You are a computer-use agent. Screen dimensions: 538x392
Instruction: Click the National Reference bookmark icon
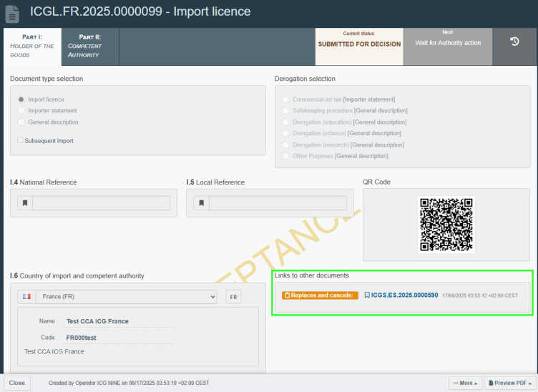[25, 203]
